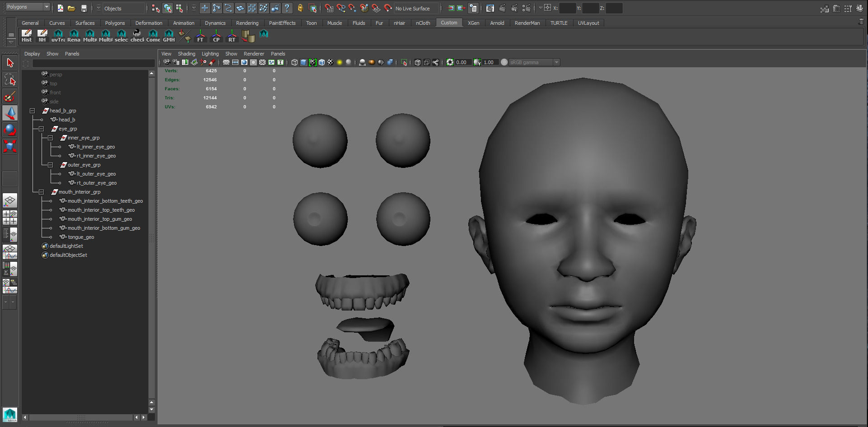Toggle smooth shade all in viewport

(x=303, y=62)
